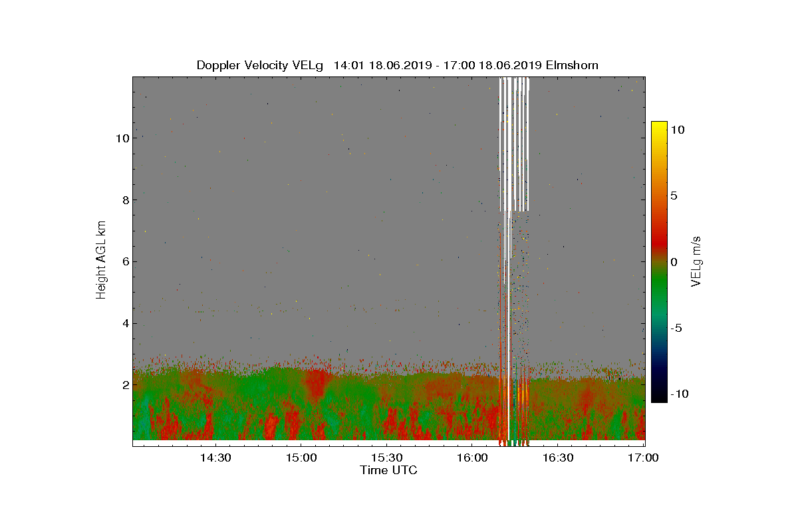Click the colorbar value 0
This screenshot has width=798, height=532.
[x=674, y=262]
